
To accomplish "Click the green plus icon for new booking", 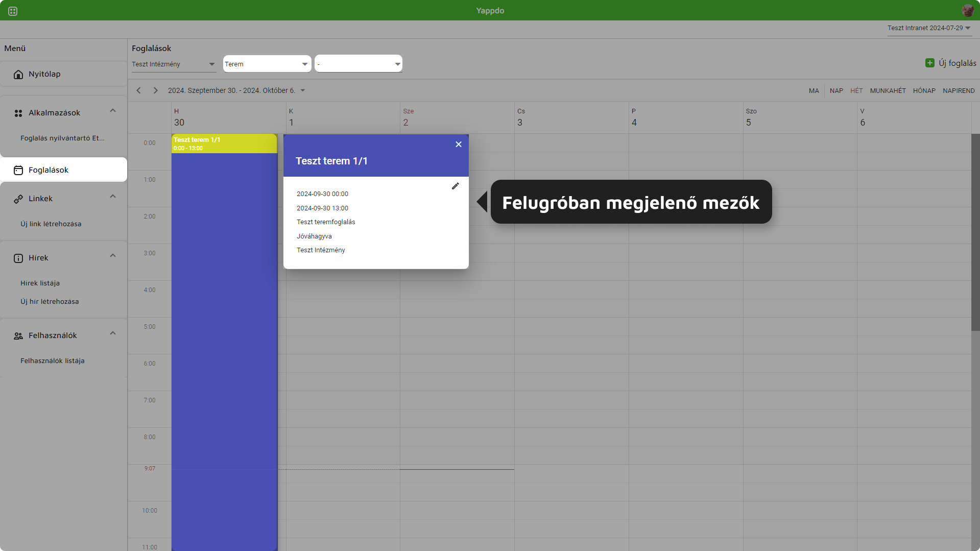I will click(930, 63).
